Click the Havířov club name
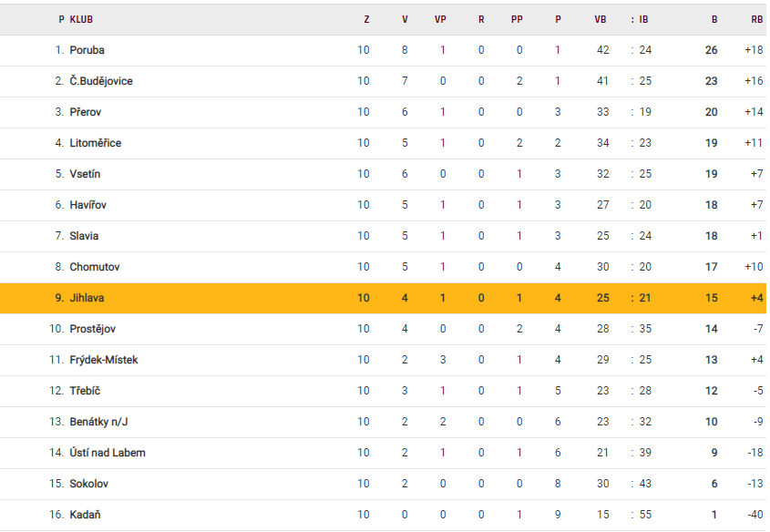Viewport: 770px width, 532px height. pyautogui.click(x=87, y=205)
